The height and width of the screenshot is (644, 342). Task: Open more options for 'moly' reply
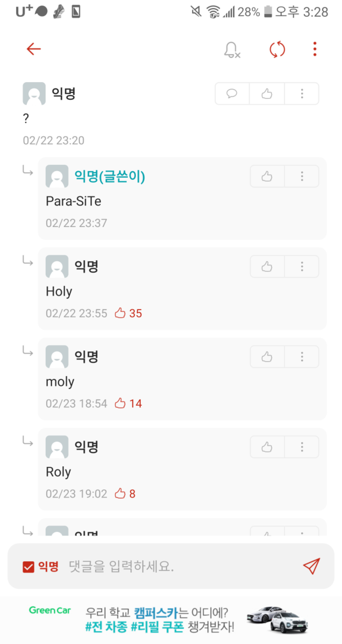click(x=302, y=357)
